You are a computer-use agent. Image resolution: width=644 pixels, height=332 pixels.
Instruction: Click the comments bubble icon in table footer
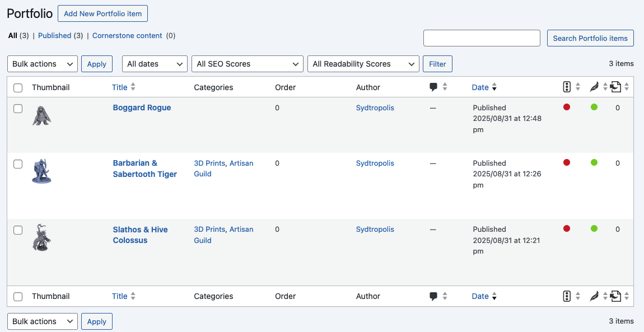tap(433, 296)
